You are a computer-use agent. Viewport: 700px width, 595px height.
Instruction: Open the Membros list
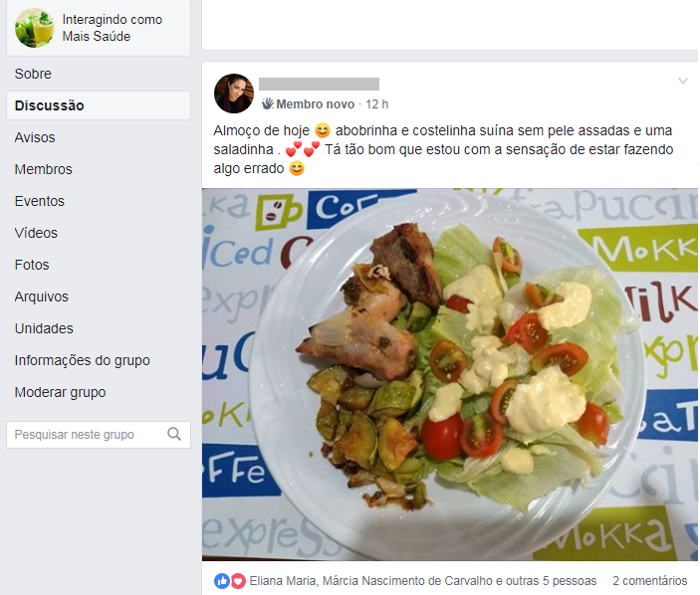[x=43, y=169]
